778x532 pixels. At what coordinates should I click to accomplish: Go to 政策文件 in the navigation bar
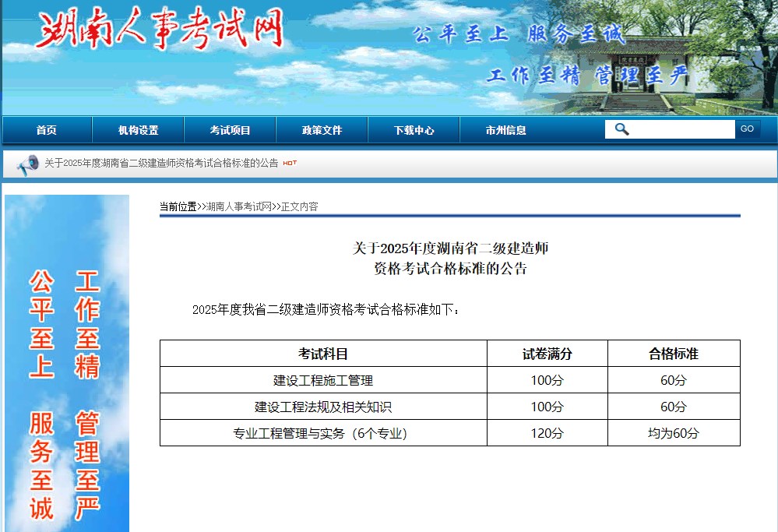click(x=322, y=130)
